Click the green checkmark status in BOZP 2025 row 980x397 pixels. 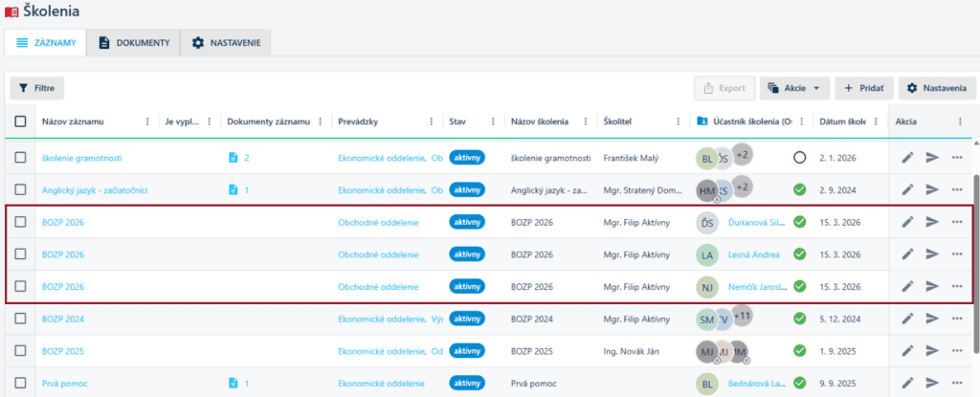tap(800, 351)
